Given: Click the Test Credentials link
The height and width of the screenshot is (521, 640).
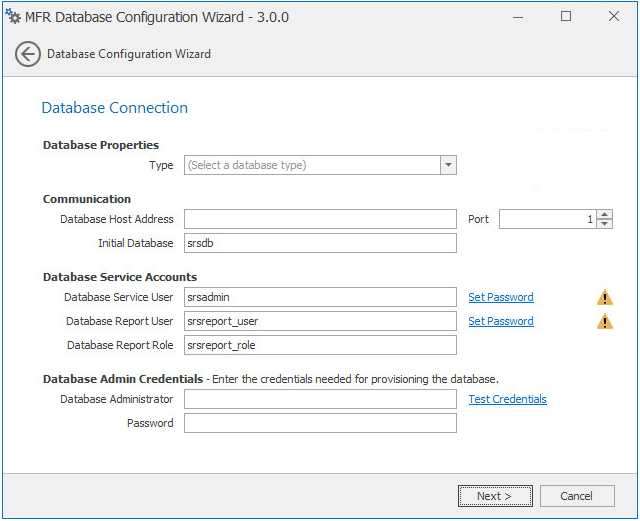Looking at the screenshot, I should (508, 399).
